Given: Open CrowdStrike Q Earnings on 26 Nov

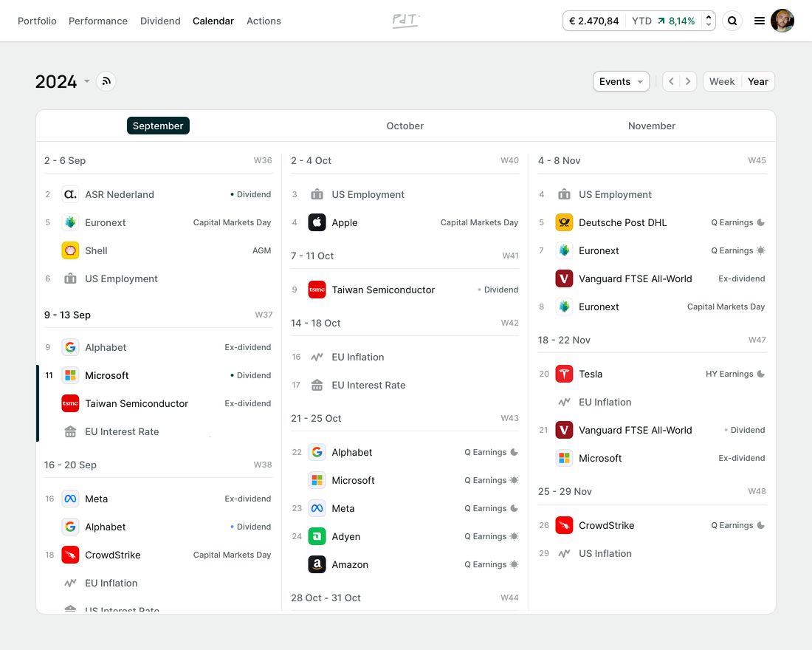Looking at the screenshot, I should tap(652, 525).
